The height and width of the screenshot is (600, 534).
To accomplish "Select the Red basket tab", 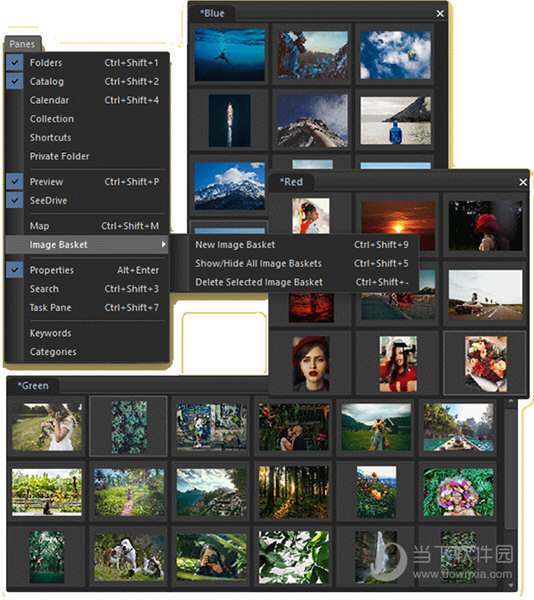I will (291, 182).
